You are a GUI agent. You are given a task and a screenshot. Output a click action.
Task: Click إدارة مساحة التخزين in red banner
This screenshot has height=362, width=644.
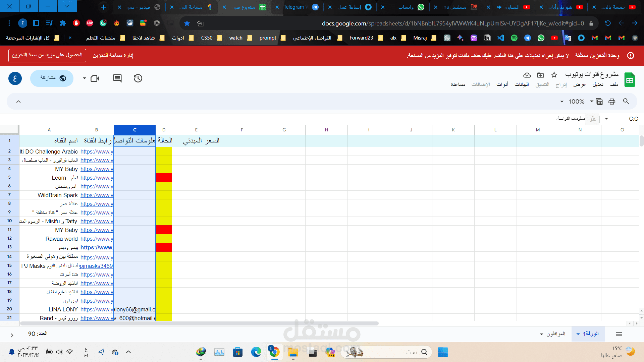tap(113, 55)
